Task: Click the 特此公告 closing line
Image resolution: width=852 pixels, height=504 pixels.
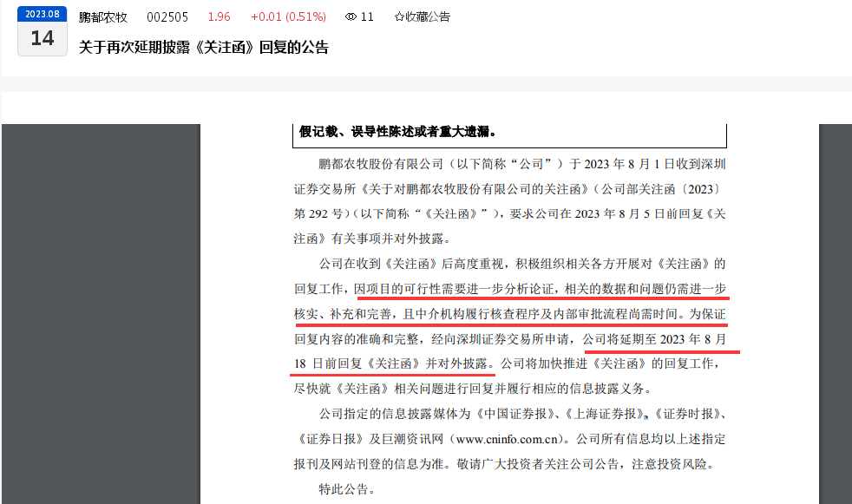Action: [x=347, y=488]
